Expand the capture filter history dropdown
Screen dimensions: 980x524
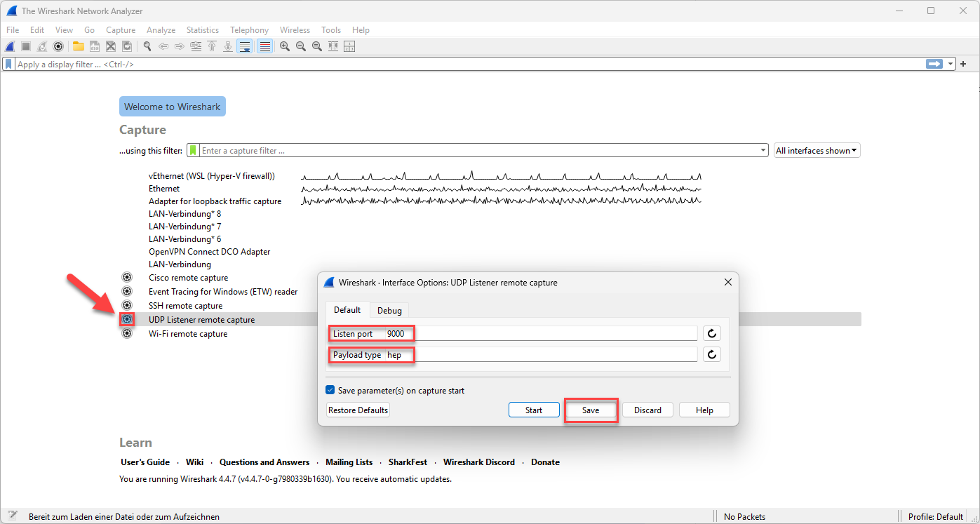pos(763,149)
